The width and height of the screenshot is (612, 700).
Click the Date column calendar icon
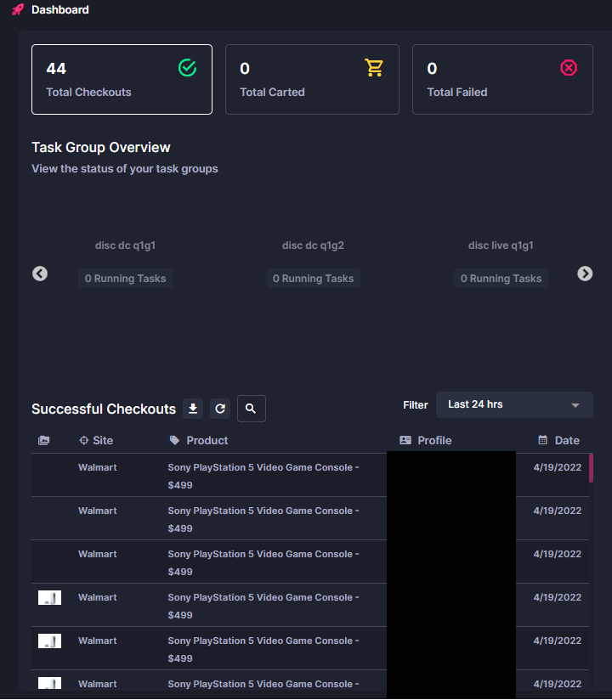click(x=542, y=441)
